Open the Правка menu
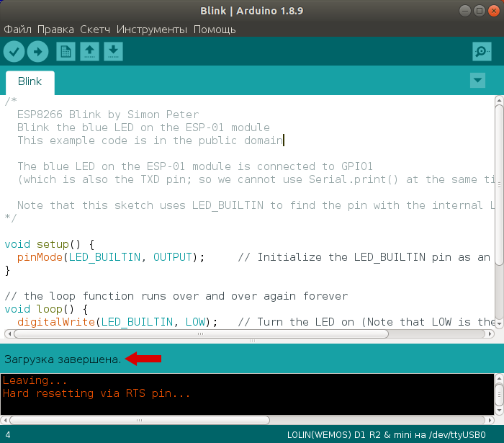Image resolution: width=504 pixels, height=443 pixels. (55, 30)
